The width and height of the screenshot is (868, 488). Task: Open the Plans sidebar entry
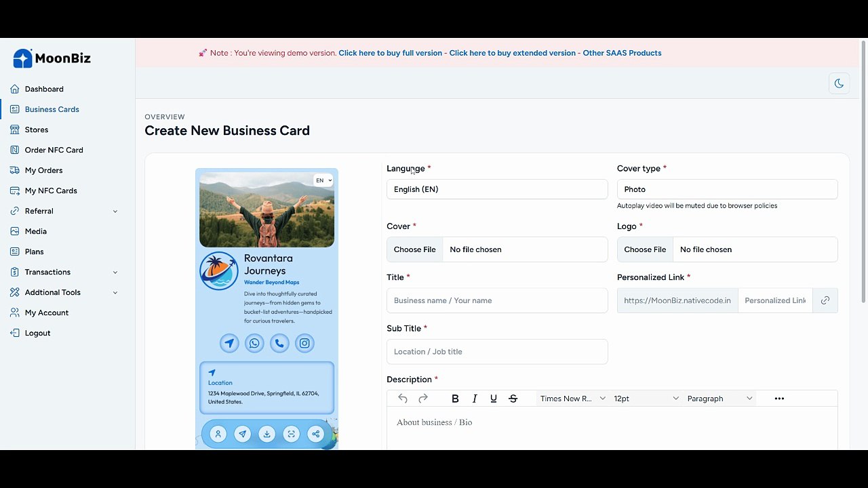(x=34, y=251)
